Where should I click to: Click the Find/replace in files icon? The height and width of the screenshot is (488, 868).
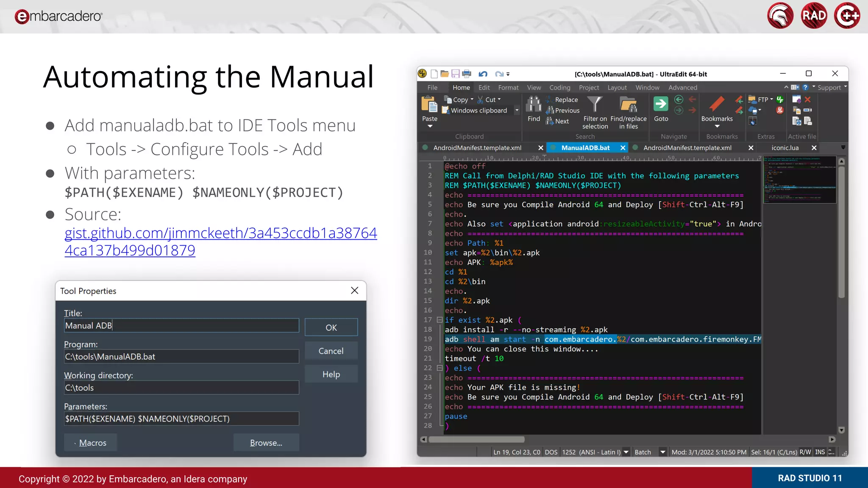tap(628, 105)
